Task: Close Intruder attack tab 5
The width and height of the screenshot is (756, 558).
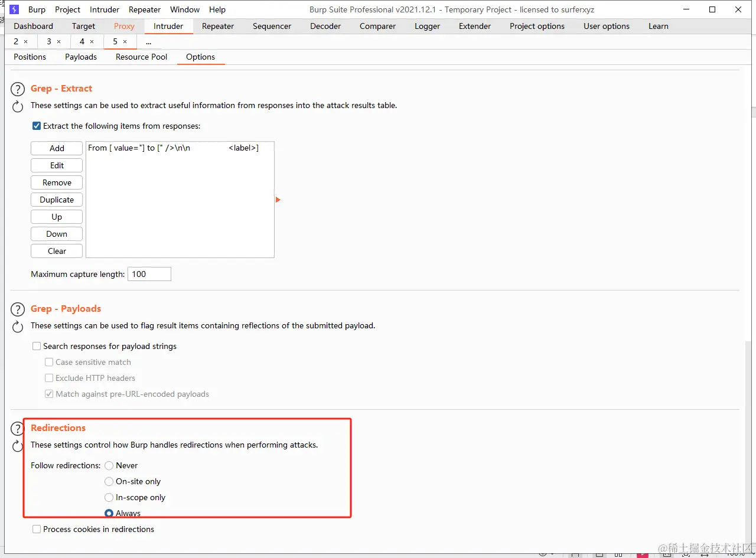Action: [x=125, y=41]
